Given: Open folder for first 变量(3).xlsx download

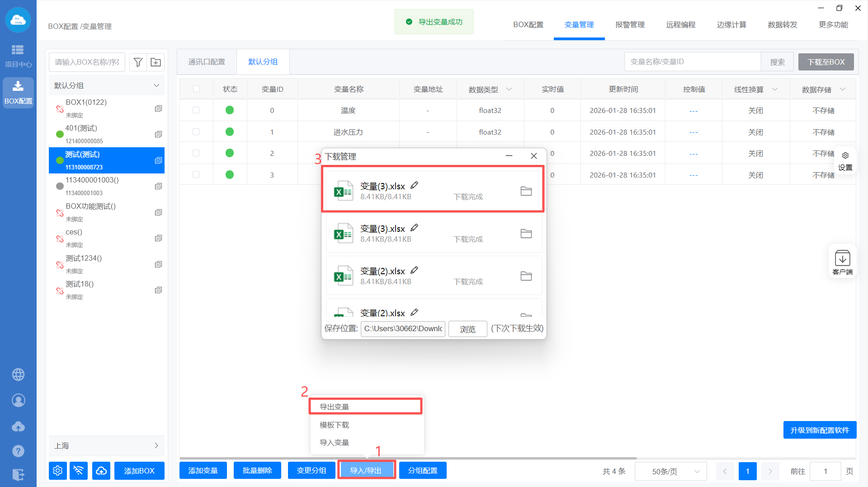Looking at the screenshot, I should pyautogui.click(x=526, y=191).
